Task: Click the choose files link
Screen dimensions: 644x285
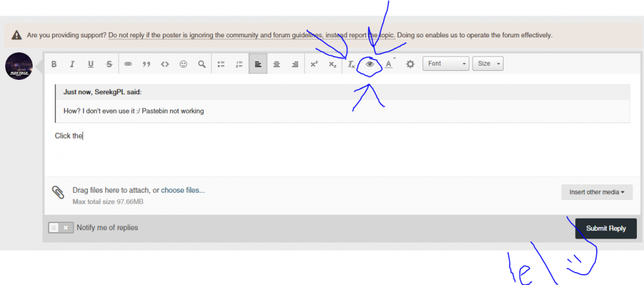Action: [x=183, y=190]
